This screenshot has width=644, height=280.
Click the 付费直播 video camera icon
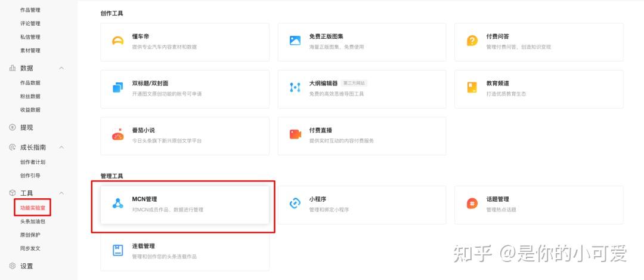pos(295,134)
